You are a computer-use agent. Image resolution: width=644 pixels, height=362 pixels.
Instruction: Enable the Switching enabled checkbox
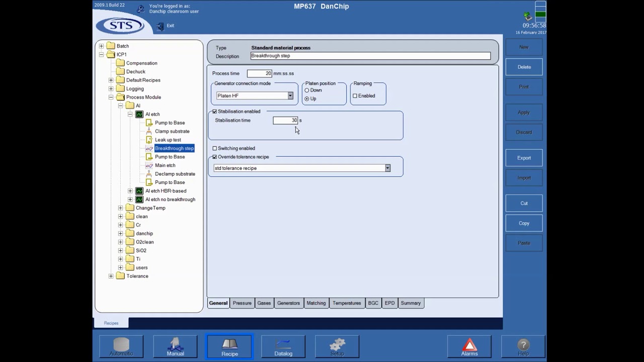[215, 148]
